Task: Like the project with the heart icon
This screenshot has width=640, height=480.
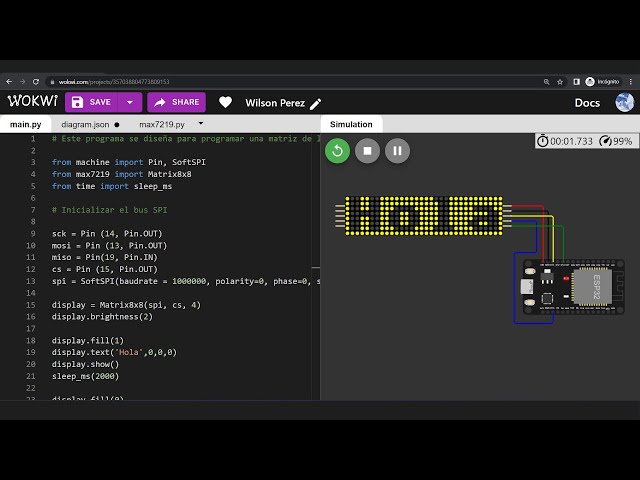Action: click(x=225, y=102)
